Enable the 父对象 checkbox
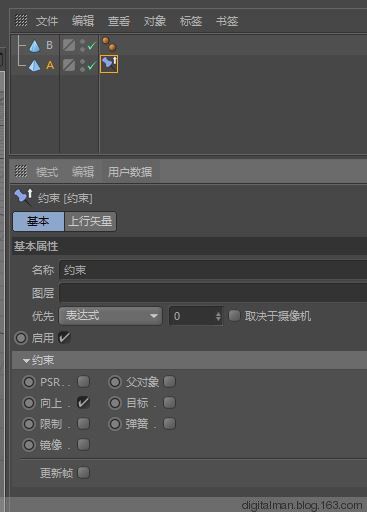367x512 pixels. pos(169,382)
